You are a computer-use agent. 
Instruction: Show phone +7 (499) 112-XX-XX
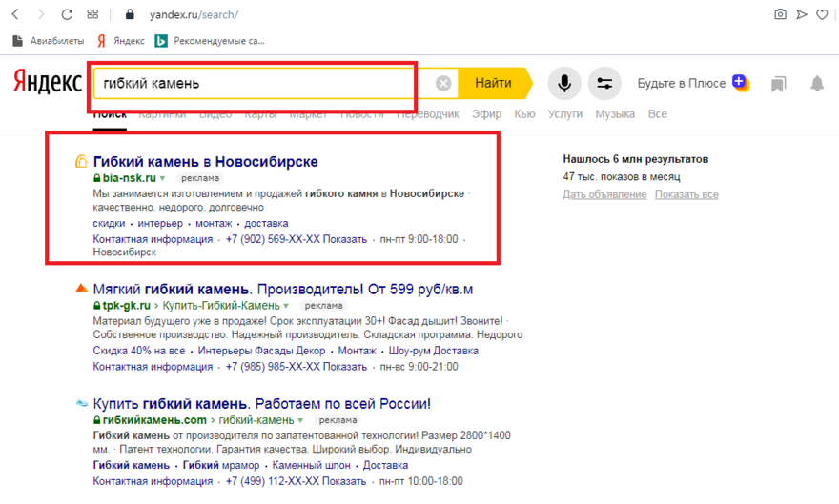pos(296,481)
